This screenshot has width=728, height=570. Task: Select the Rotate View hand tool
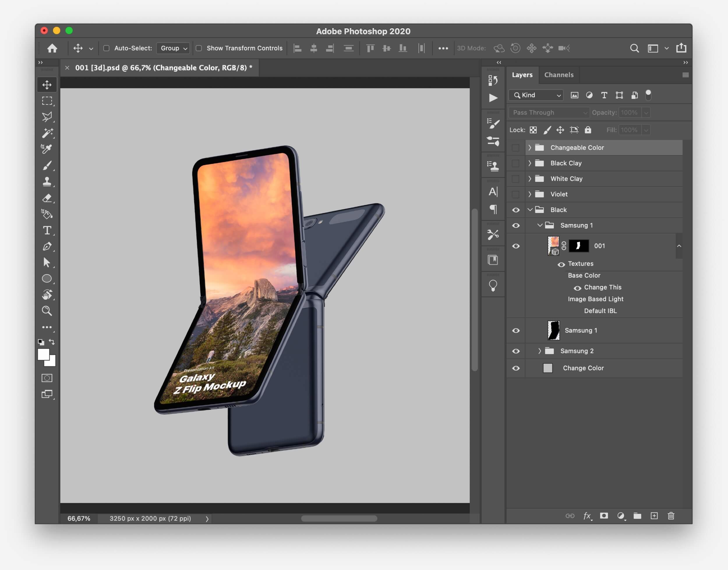(x=47, y=294)
